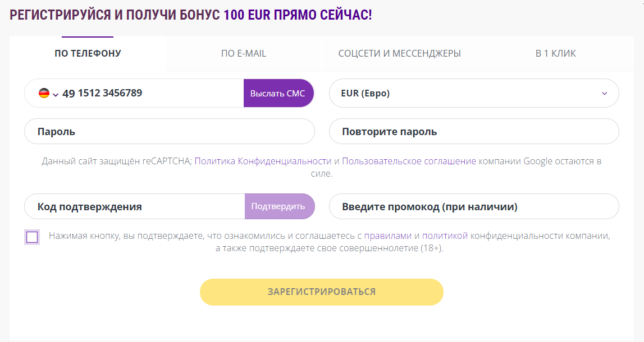
Task: Click the ЗАРЕГИСТРИРОВАТЬСЯ button
Action: click(x=322, y=292)
